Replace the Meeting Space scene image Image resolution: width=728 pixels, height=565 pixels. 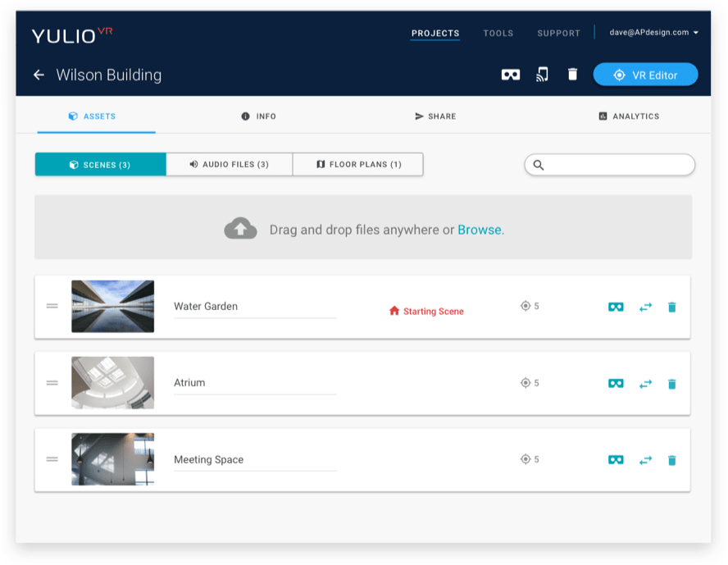pos(645,460)
